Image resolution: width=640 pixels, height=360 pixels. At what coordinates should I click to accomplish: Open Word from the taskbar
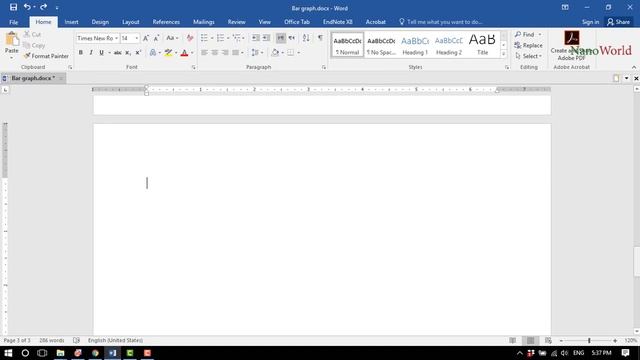point(112,353)
